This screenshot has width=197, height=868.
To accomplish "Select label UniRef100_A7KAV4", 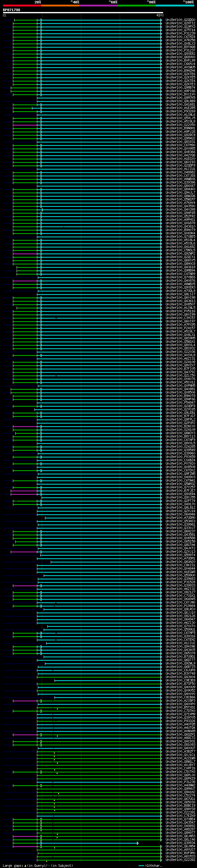I will click(180, 203).
